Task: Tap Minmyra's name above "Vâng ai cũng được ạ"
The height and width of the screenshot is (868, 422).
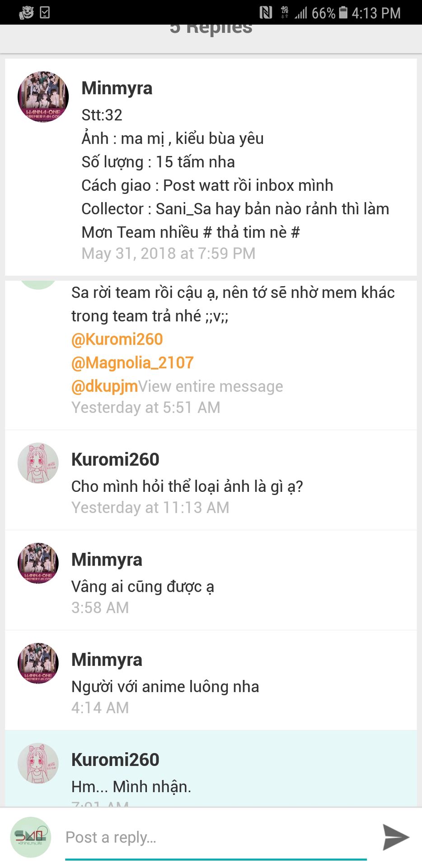Action: [107, 560]
